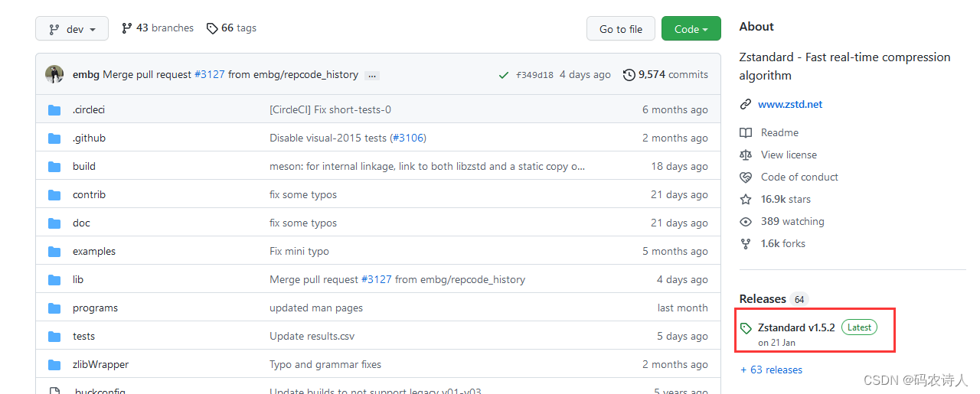Click the fork icon beside 1.6k forks

coord(746,244)
